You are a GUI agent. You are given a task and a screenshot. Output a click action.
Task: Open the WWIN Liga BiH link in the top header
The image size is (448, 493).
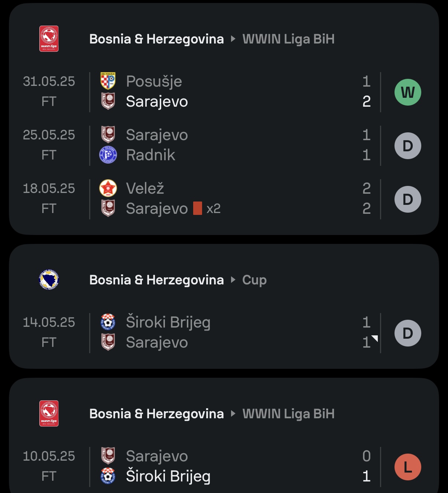[x=289, y=39]
